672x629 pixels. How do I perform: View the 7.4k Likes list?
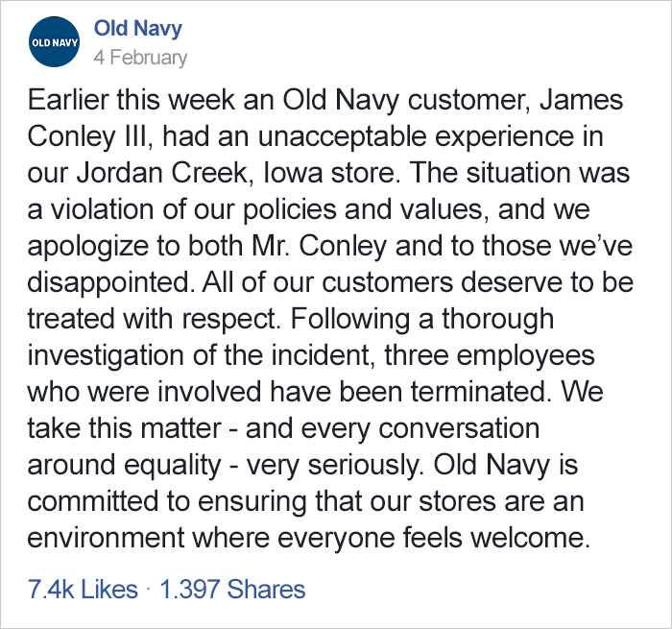point(84,589)
